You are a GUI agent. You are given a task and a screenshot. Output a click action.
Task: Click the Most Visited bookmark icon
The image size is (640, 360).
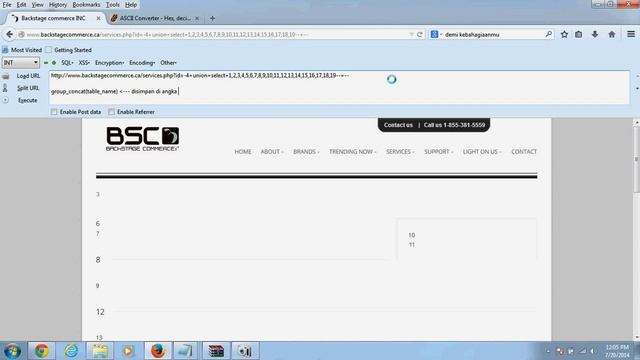(5, 50)
